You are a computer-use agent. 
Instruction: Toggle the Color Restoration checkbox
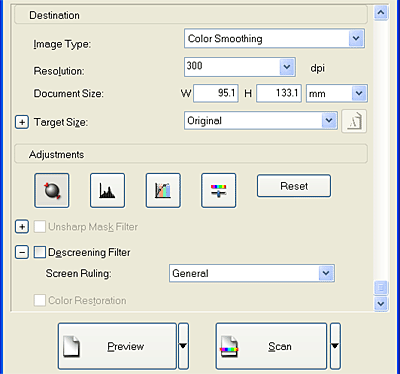[40, 300]
